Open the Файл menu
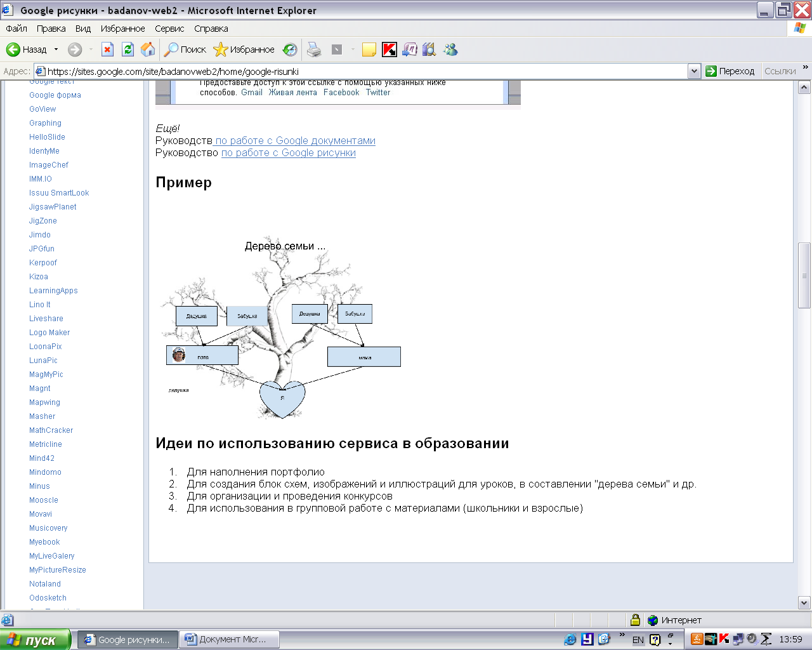This screenshot has width=812, height=650. pyautogui.click(x=16, y=29)
